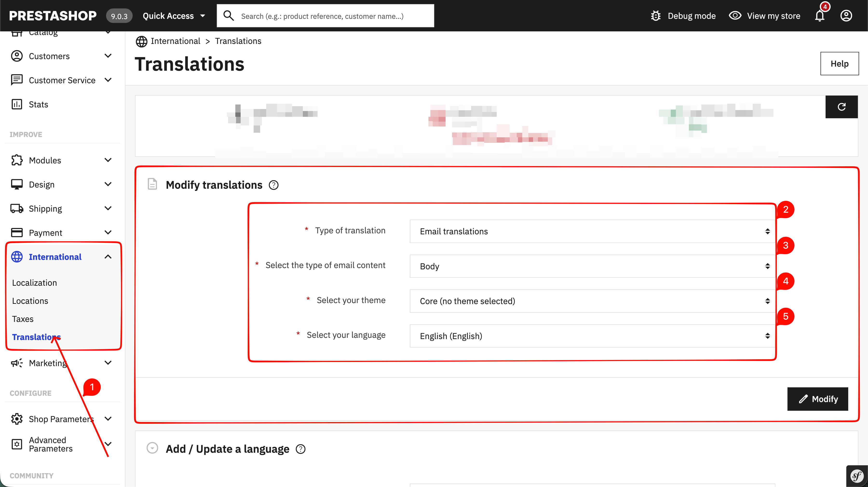Click Translations in the breadcrumb

click(238, 41)
